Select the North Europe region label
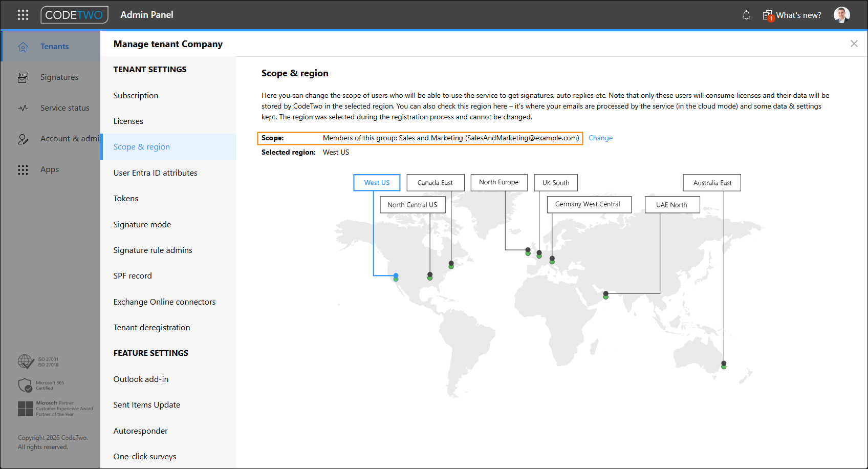 coord(499,182)
